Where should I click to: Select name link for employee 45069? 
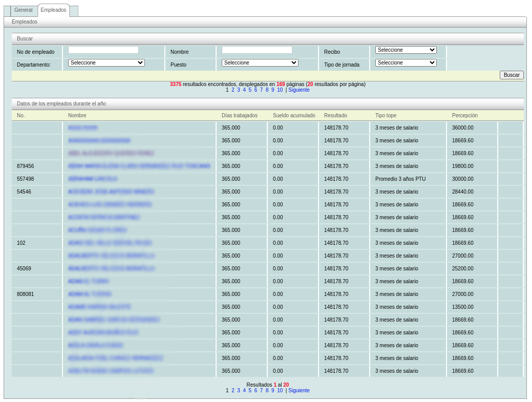tap(111, 269)
